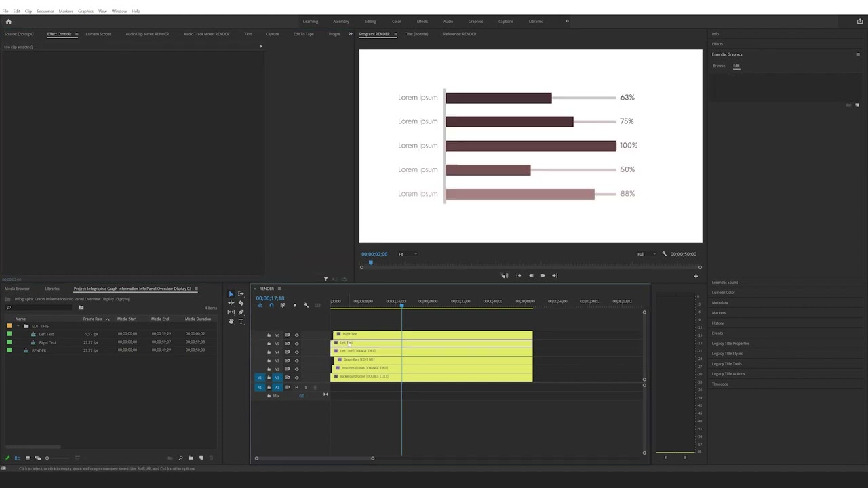868x488 pixels.
Task: Solo the A1 audio track
Action: pos(305,387)
